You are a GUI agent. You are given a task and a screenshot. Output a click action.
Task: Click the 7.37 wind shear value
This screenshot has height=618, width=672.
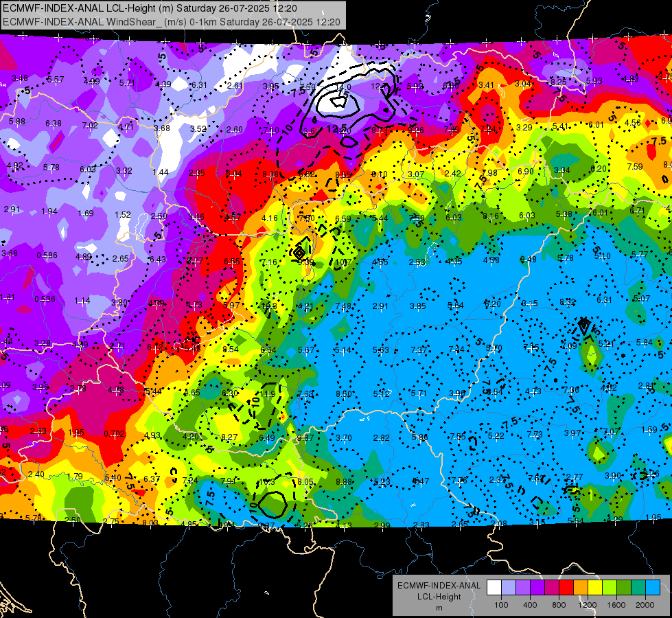coord(419,350)
